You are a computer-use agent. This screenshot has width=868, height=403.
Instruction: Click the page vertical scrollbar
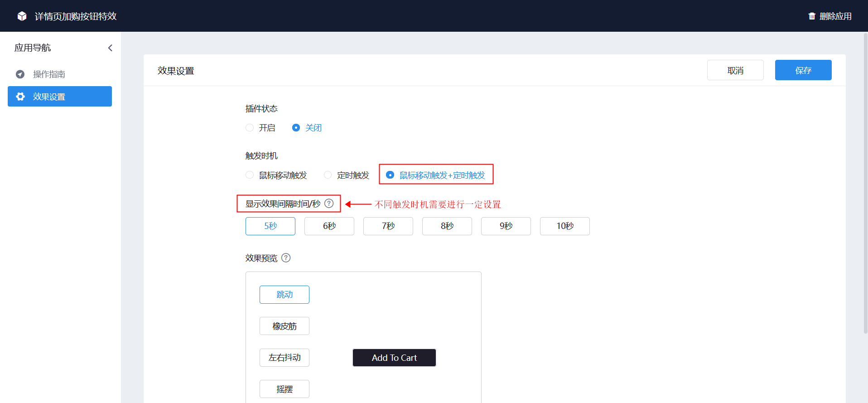click(865, 183)
